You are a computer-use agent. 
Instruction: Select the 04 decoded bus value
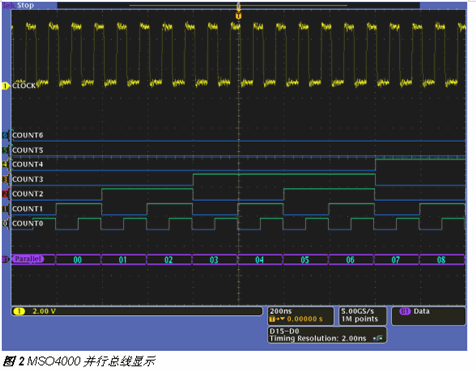(259, 260)
